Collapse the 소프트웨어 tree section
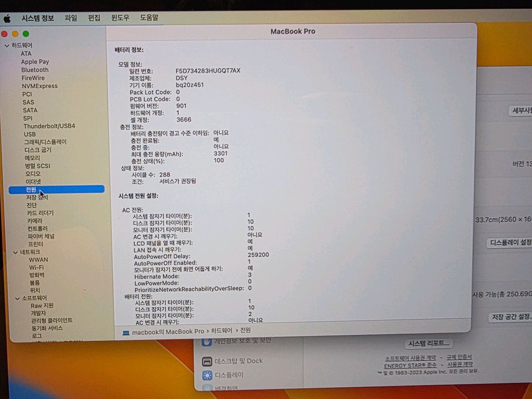The width and height of the screenshot is (532, 399). pos(18,298)
